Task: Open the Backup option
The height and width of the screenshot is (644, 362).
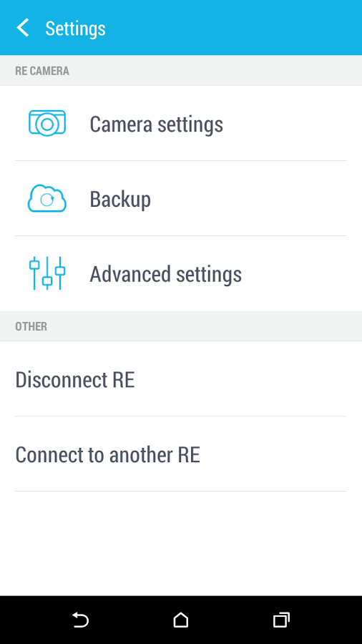Action: point(181,198)
